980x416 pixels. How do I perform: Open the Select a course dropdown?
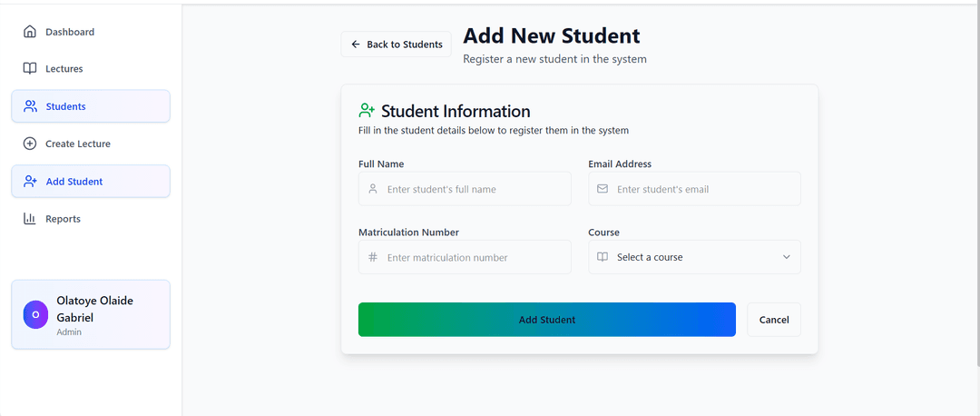click(x=694, y=257)
